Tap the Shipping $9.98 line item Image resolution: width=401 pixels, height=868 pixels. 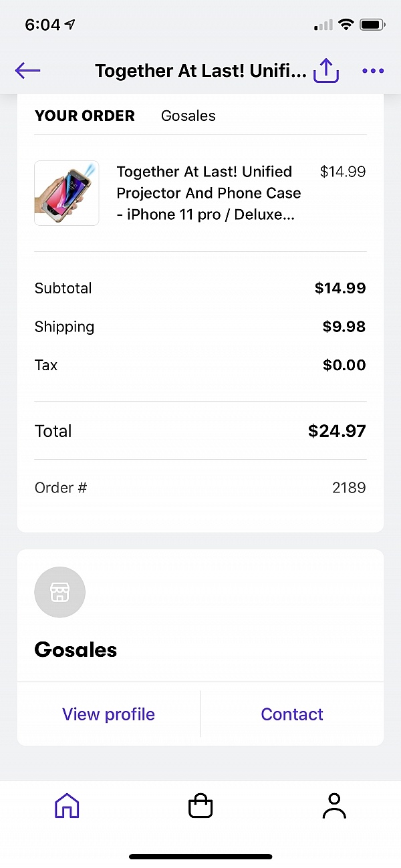point(200,327)
